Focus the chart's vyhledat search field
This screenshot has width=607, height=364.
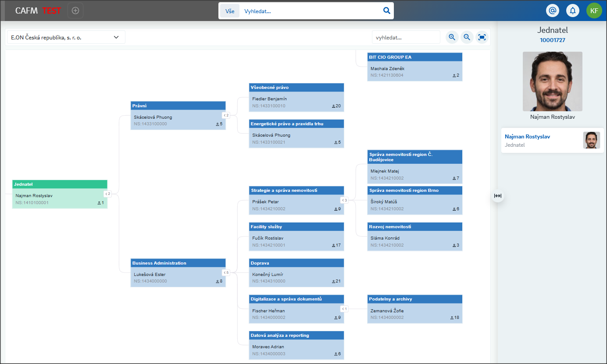pos(406,37)
